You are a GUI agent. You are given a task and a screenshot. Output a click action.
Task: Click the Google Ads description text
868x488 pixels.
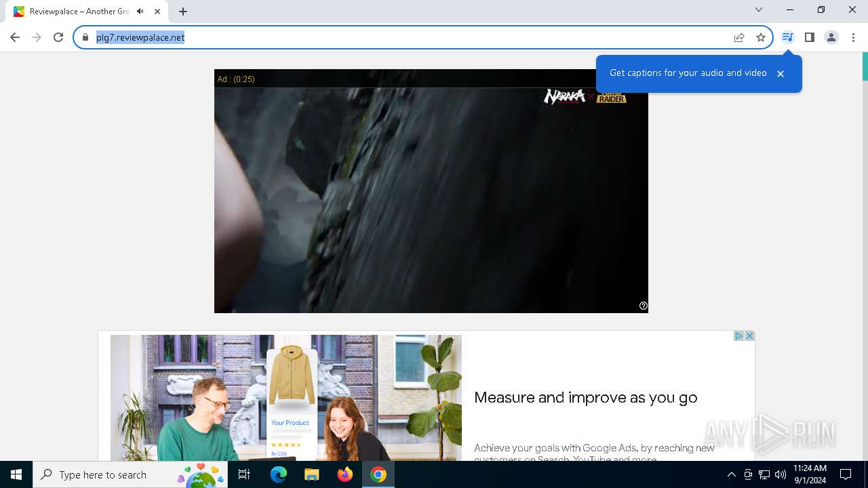pos(594,453)
